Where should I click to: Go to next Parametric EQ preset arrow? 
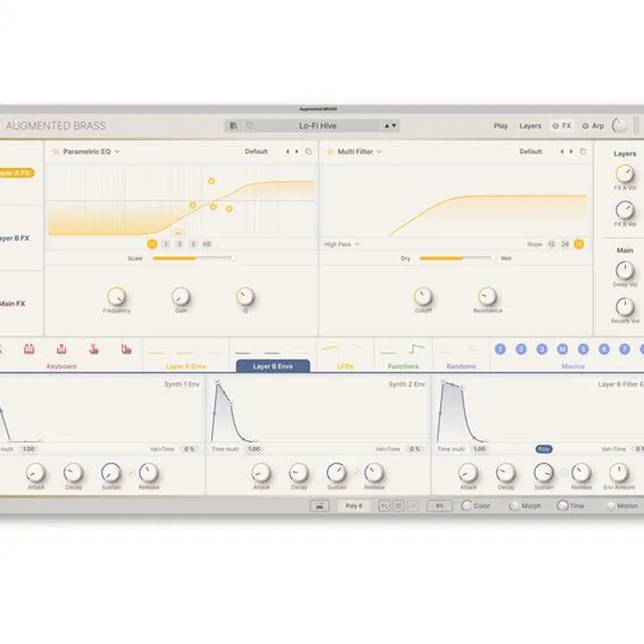(x=297, y=151)
